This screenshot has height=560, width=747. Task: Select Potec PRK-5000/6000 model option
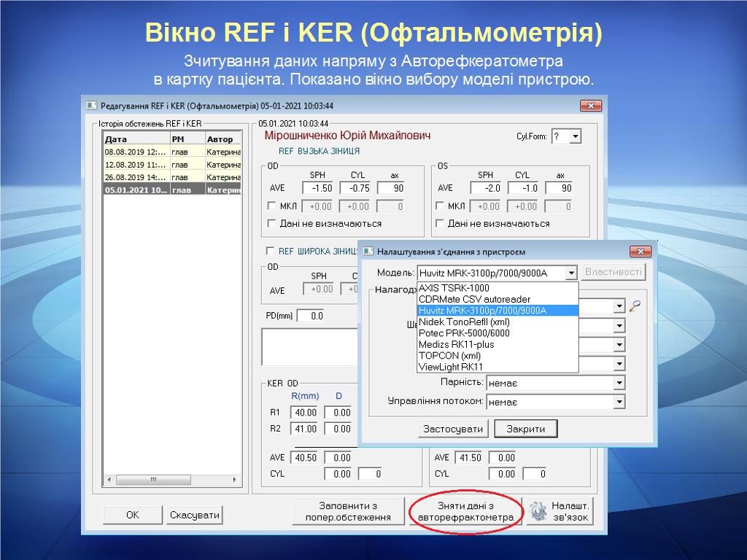coord(464,333)
